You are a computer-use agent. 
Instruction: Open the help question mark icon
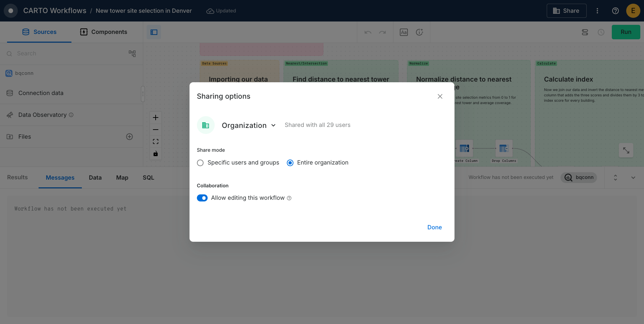[615, 11]
